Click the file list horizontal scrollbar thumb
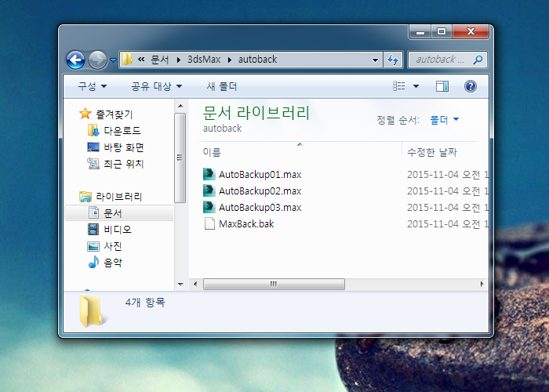 coord(274,284)
